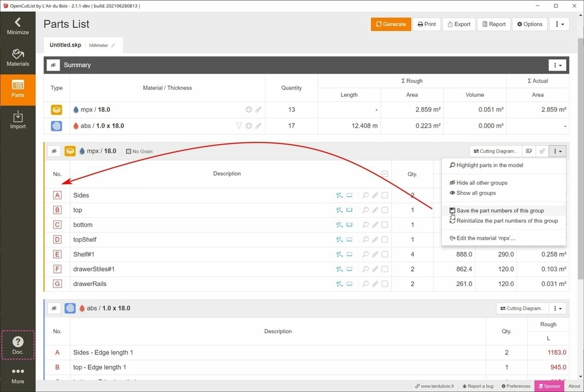Viewport: 584px width, 392px height.
Task: Click the labels icon in mpx group header
Action: [x=529, y=152]
